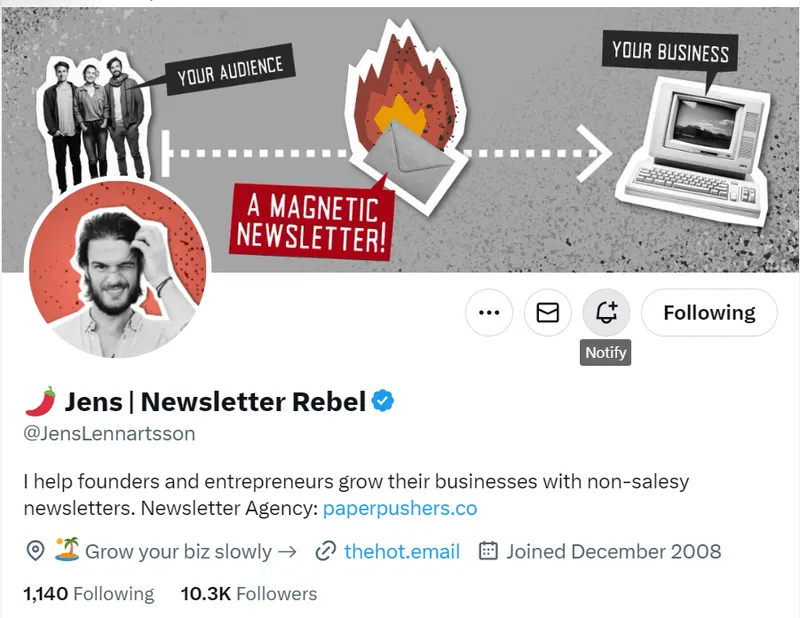Open the paperpushers.co link

[400, 508]
